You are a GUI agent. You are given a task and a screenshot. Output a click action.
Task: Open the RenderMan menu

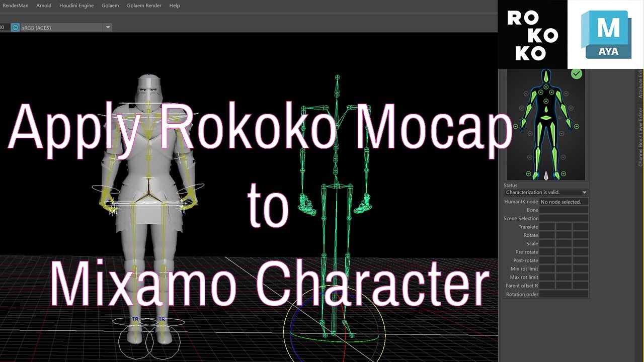[16, 6]
